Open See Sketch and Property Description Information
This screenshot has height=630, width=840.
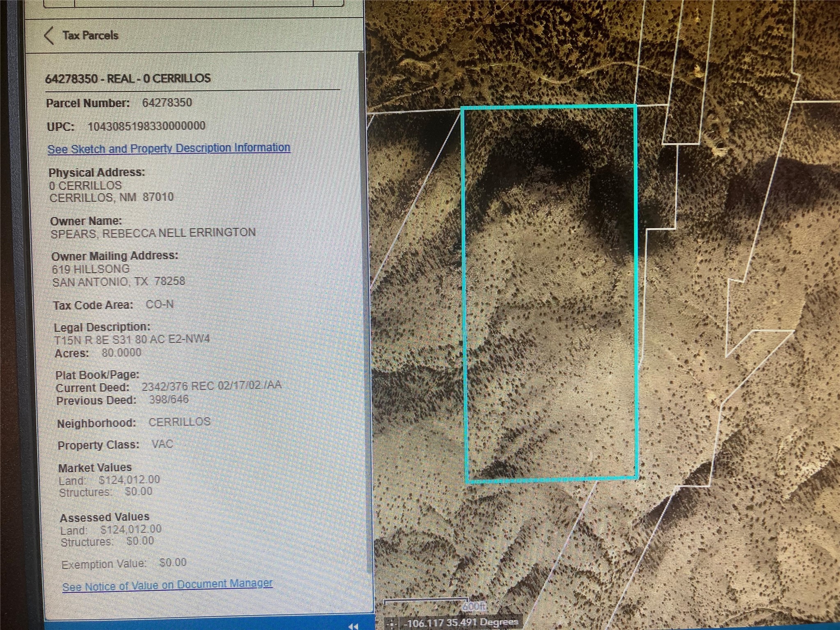[169, 148]
